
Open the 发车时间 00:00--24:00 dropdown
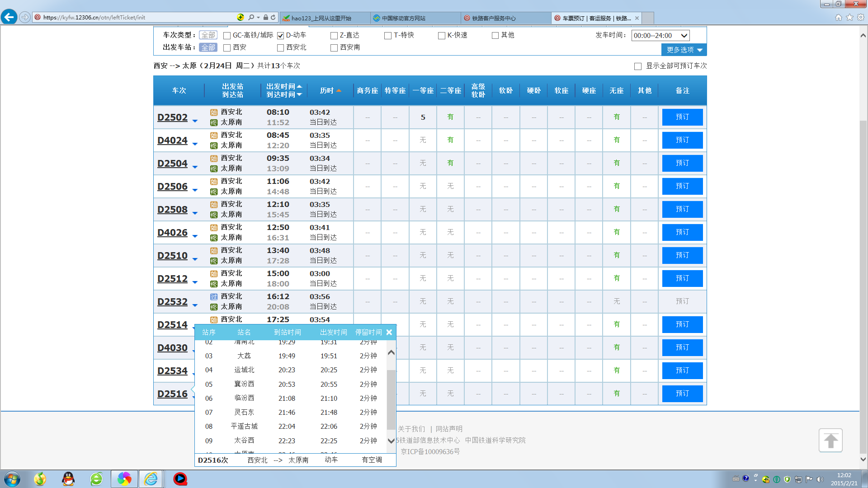point(660,35)
